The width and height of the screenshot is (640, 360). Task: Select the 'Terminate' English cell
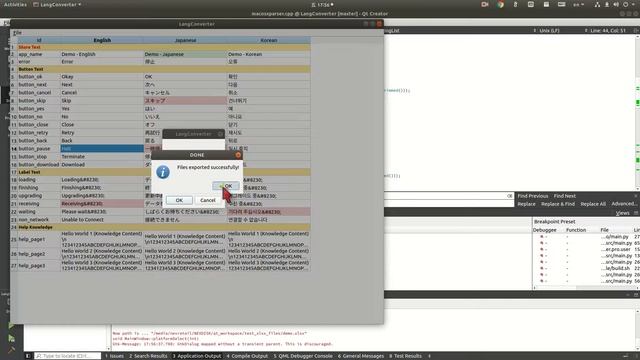102,157
